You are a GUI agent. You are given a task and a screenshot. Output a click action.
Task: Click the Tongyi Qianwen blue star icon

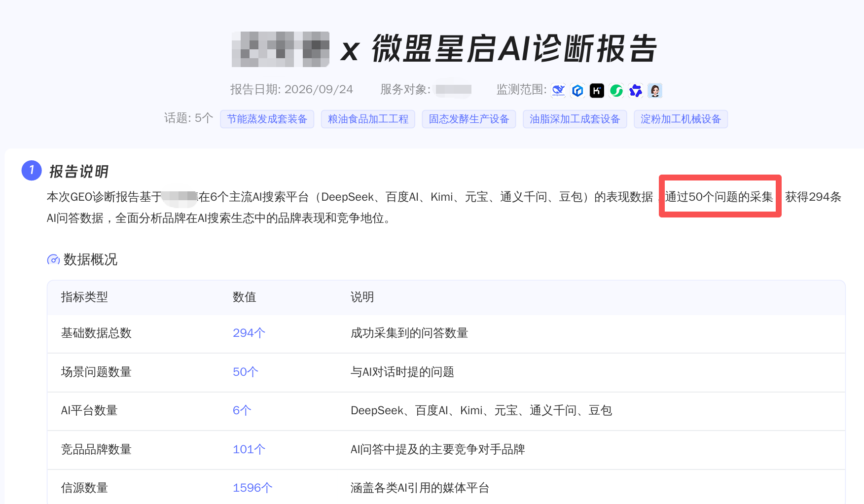click(x=636, y=90)
